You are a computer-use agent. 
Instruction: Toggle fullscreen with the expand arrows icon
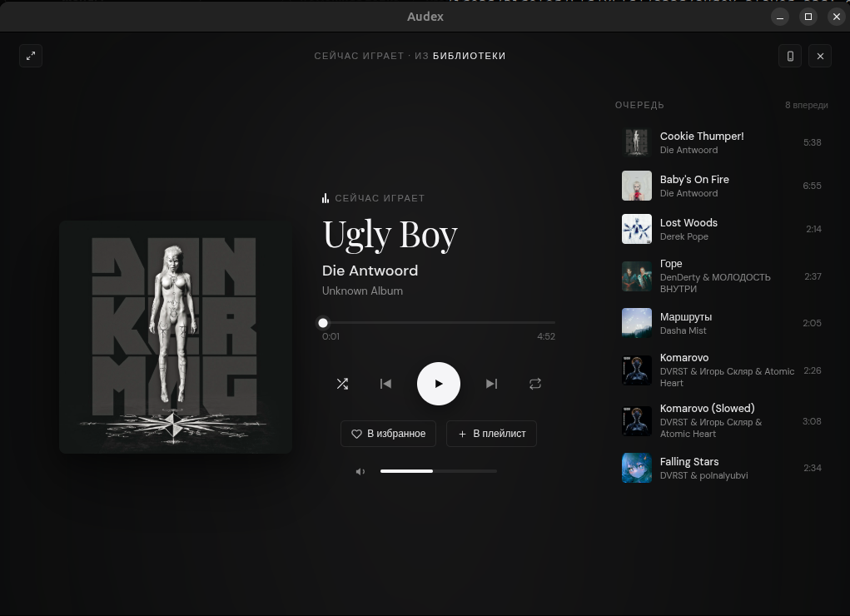[x=31, y=56]
